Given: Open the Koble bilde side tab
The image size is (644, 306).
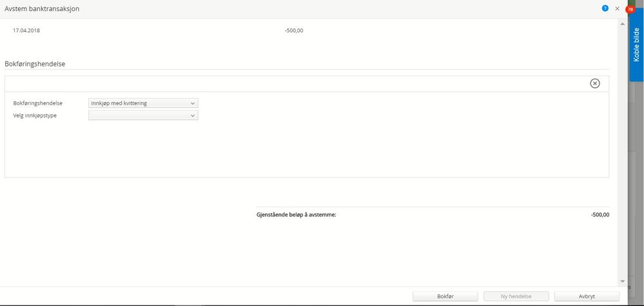Looking at the screenshot, I should tap(636, 45).
